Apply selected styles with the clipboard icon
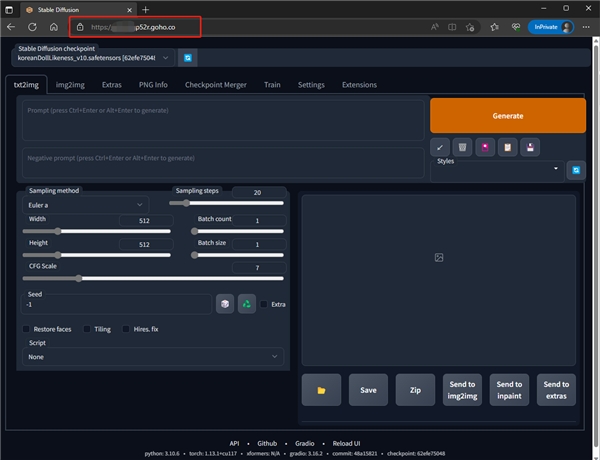 [x=507, y=147]
